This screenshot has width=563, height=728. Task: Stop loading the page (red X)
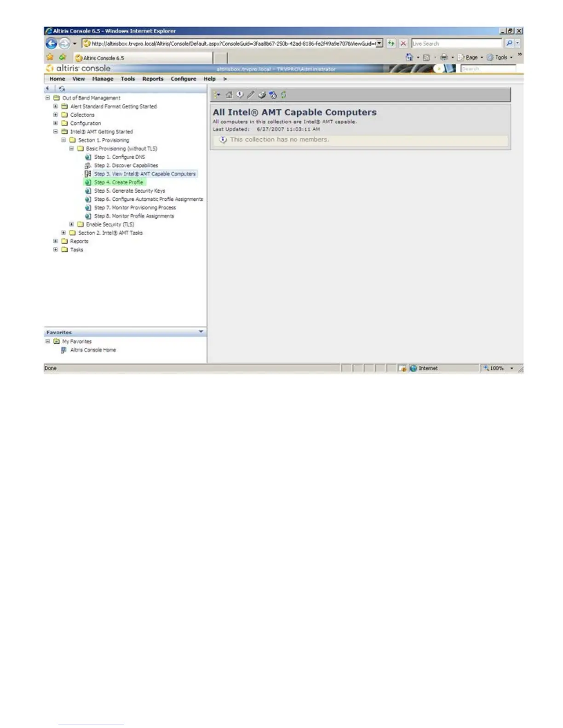click(403, 43)
